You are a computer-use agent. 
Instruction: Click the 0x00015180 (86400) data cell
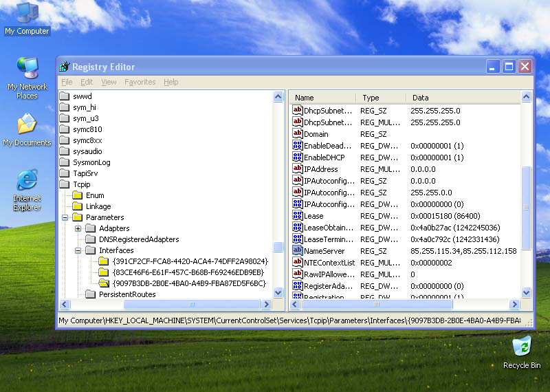[x=445, y=216]
